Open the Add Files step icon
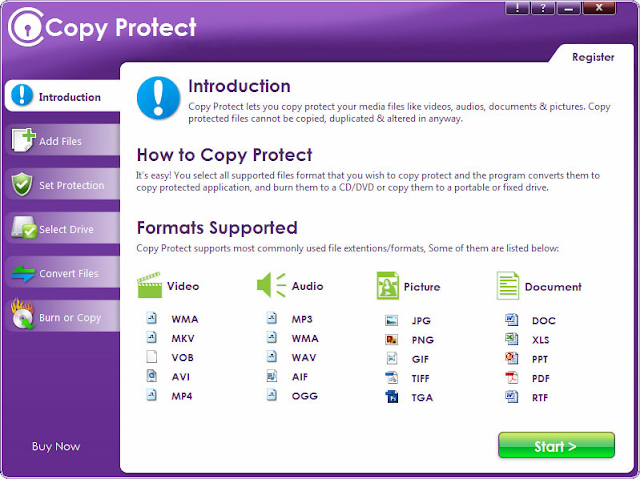Screen dimensions: 640x479 click(x=23, y=140)
